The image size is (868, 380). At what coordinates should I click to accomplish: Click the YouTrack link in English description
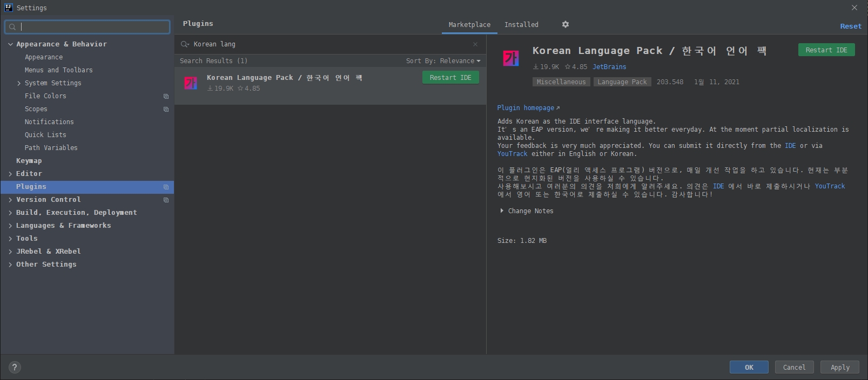click(512, 154)
